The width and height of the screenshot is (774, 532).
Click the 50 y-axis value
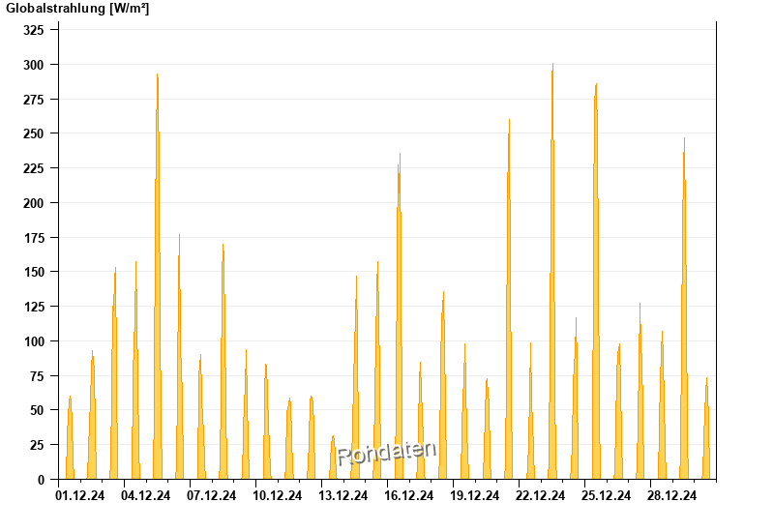(x=37, y=410)
